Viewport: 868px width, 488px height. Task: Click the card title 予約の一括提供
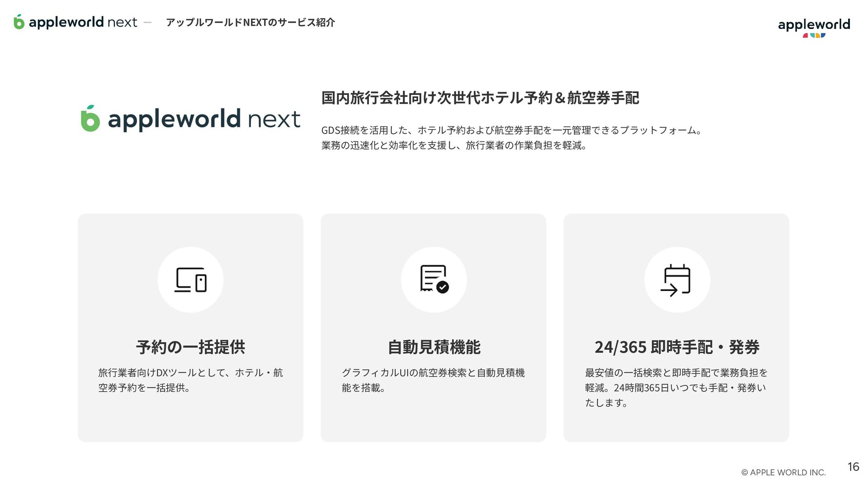click(190, 347)
